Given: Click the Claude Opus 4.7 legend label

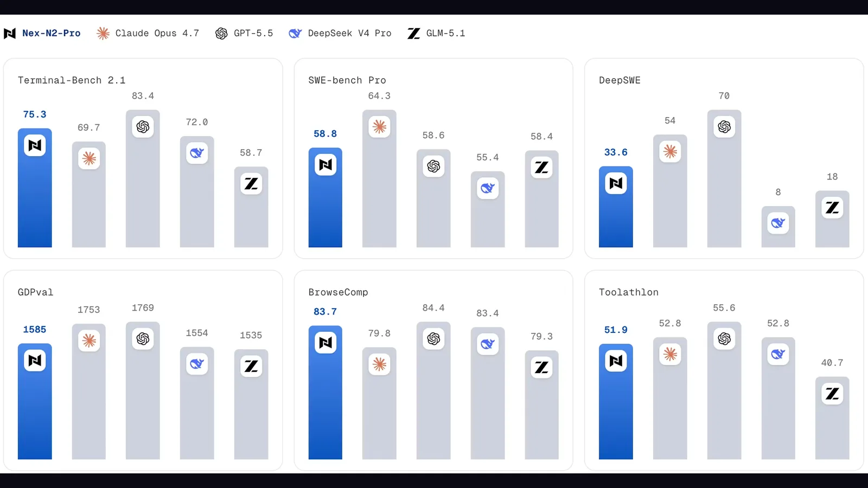Looking at the screenshot, I should 157,34.
